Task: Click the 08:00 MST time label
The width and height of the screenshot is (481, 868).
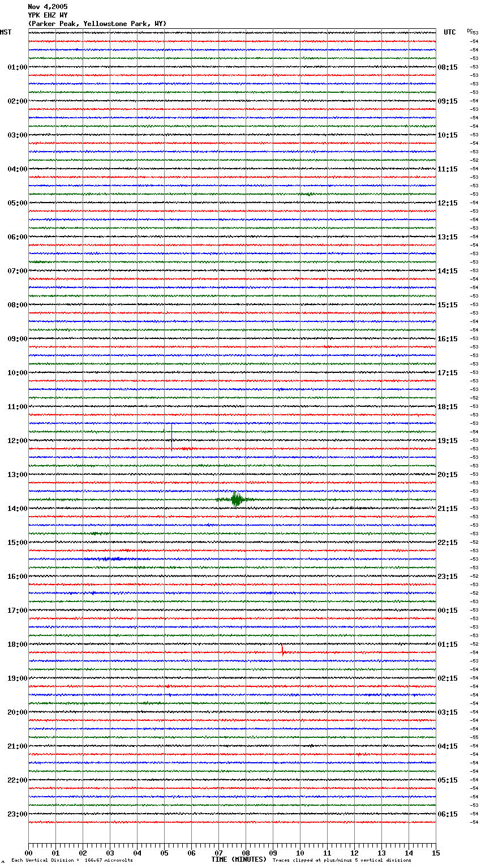Action: pyautogui.click(x=18, y=305)
